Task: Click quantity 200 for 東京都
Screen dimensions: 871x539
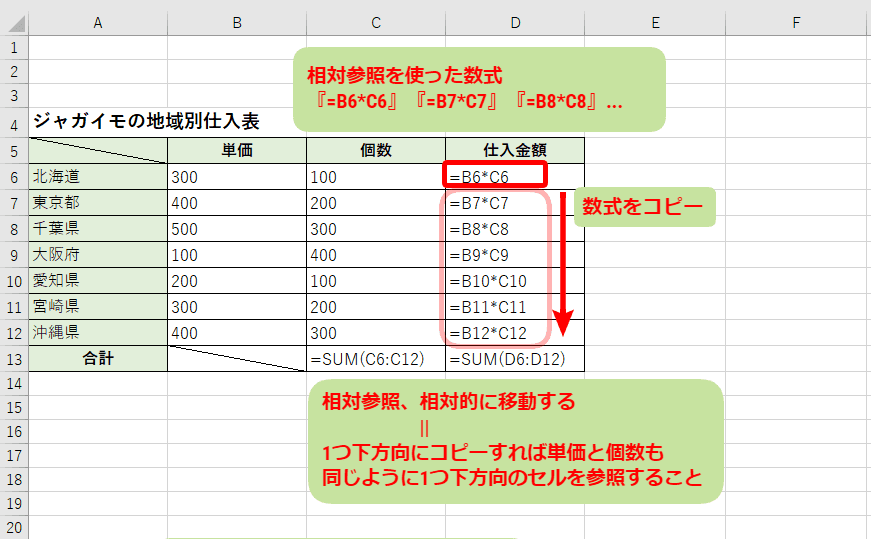Action: click(x=376, y=203)
